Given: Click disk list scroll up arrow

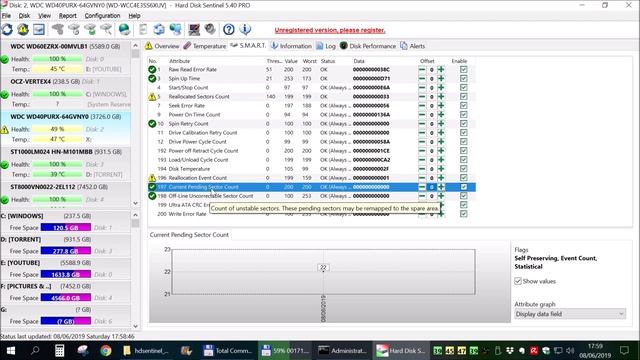Looking at the screenshot, I should (x=136, y=46).
